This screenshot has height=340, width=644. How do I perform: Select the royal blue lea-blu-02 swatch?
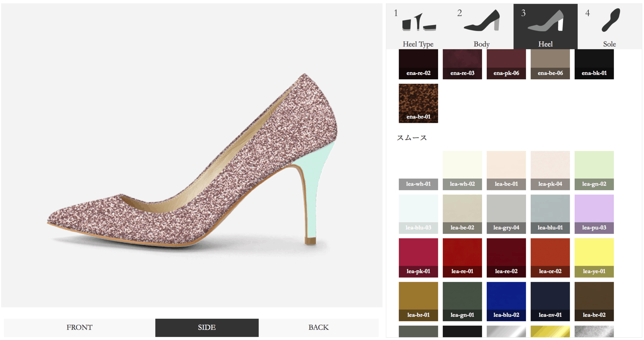(x=506, y=301)
